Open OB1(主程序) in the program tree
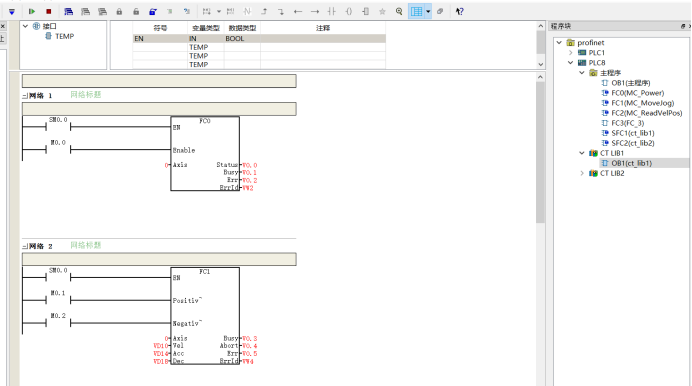The height and width of the screenshot is (386, 692). pos(631,83)
